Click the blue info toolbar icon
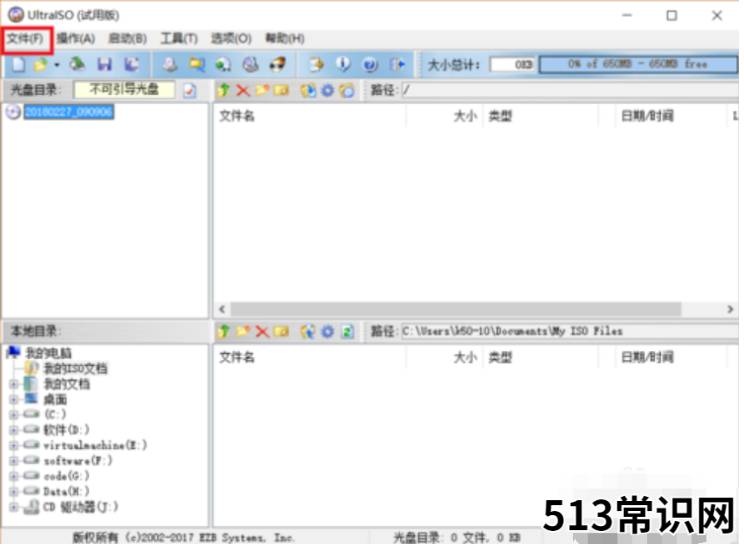The height and width of the screenshot is (546, 744). pos(343,64)
